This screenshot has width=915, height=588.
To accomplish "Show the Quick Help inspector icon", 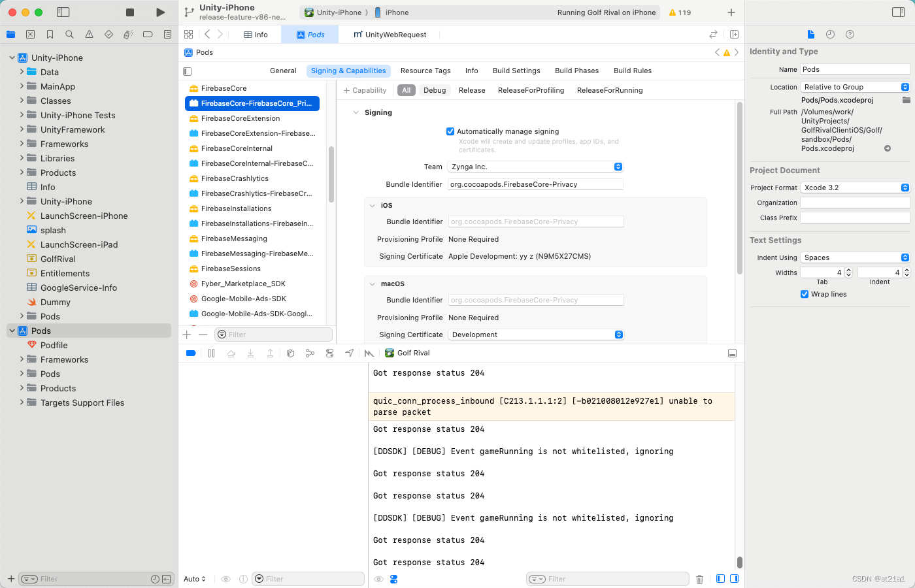I will pos(850,35).
